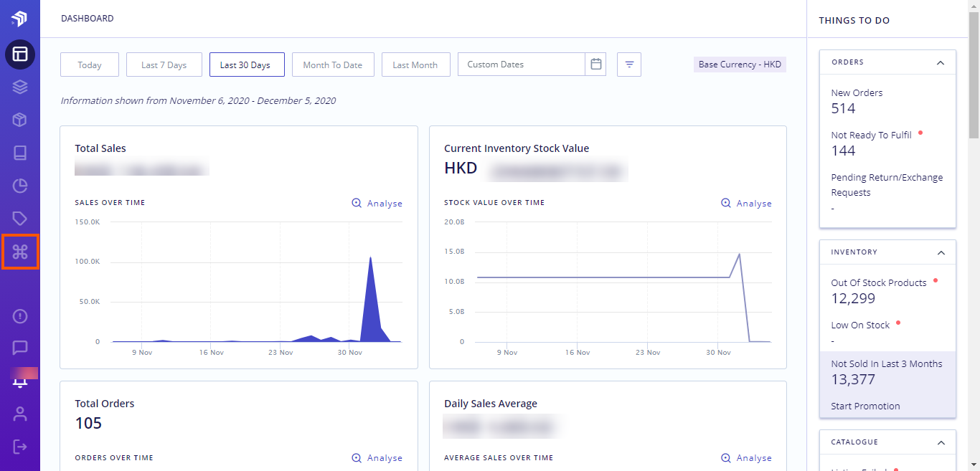Click Analyse for Average Sales Over Time
Screen dimensions: 980x471
click(747, 458)
